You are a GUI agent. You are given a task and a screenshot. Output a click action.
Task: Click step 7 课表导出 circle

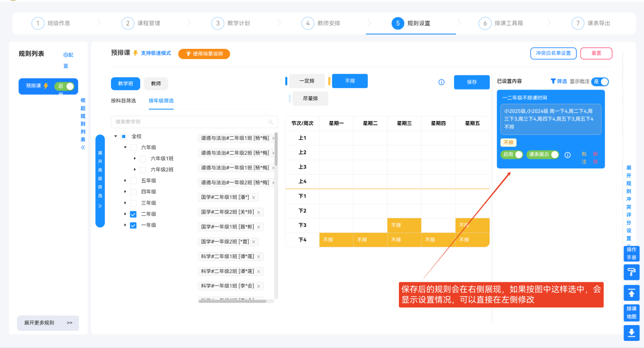(578, 23)
